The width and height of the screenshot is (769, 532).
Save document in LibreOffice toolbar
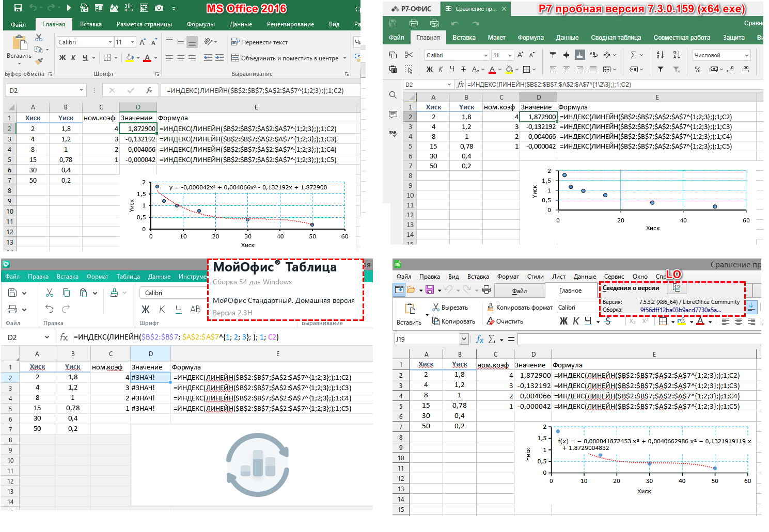coord(430,290)
